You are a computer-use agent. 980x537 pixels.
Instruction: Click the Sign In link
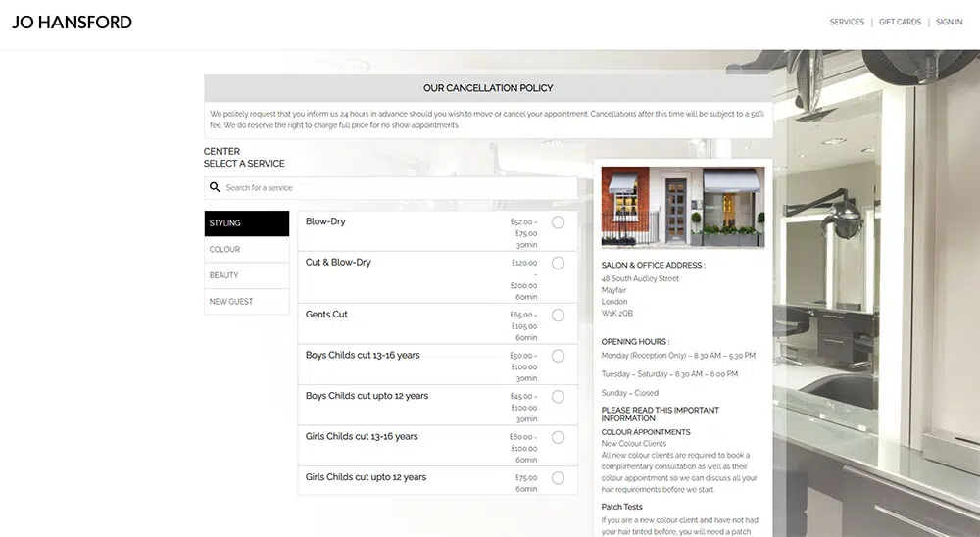(949, 22)
